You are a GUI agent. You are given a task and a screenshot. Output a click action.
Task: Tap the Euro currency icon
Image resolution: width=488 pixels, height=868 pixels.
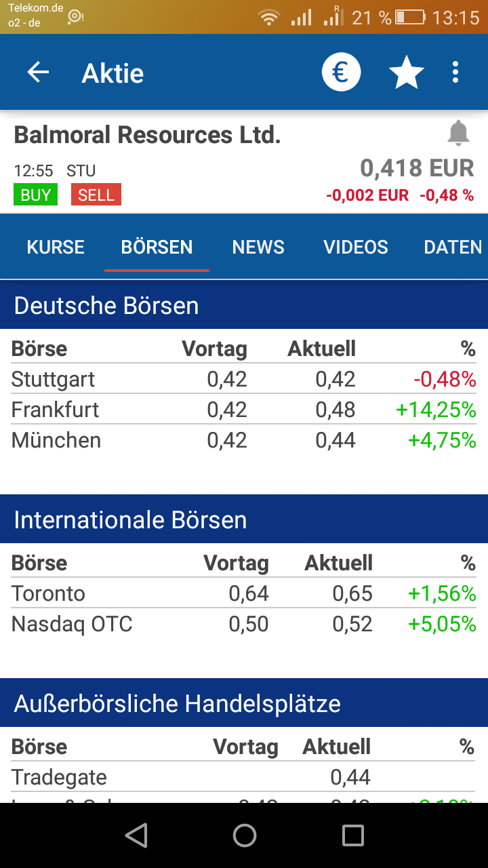[341, 73]
